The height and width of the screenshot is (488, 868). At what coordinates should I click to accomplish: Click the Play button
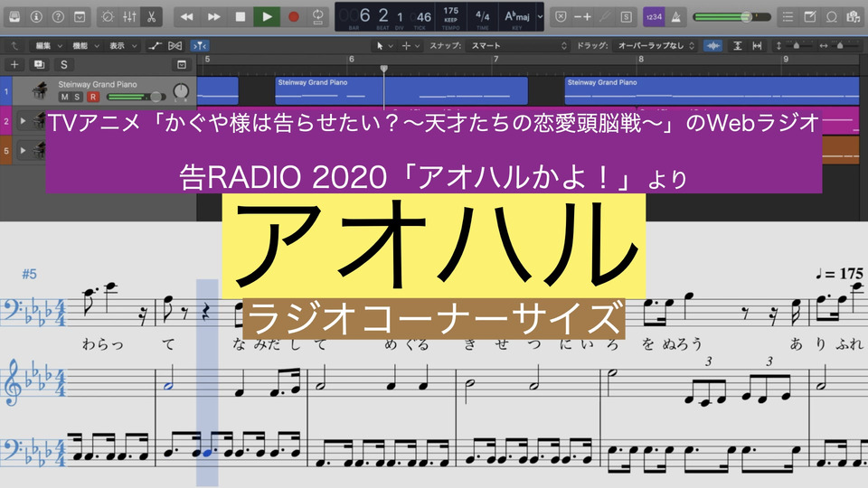click(266, 16)
